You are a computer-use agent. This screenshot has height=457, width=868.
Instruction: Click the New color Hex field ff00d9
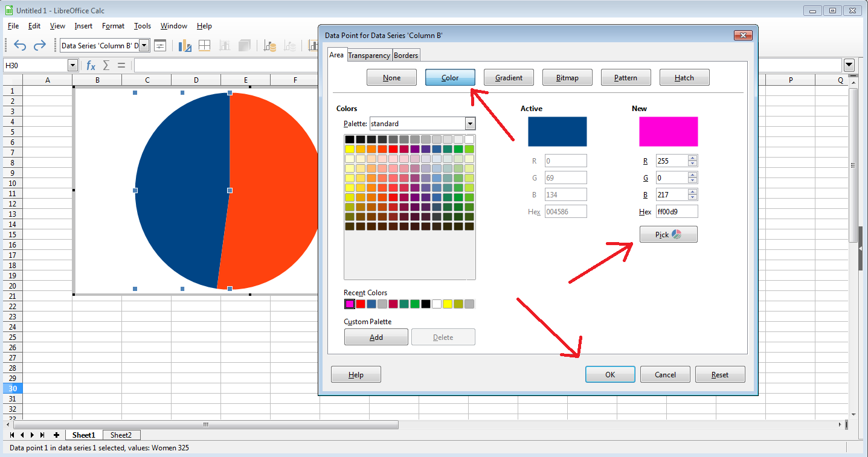coord(677,211)
